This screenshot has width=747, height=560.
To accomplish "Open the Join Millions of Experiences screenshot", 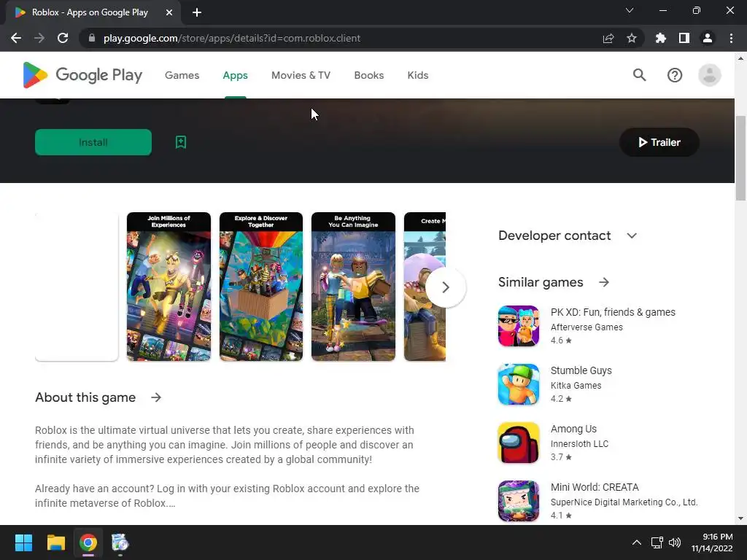I will (169, 287).
